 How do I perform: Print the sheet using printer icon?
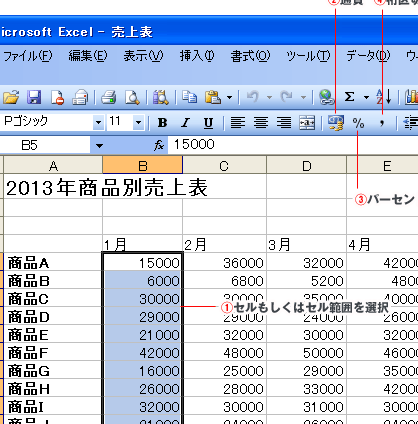[x=109, y=97]
